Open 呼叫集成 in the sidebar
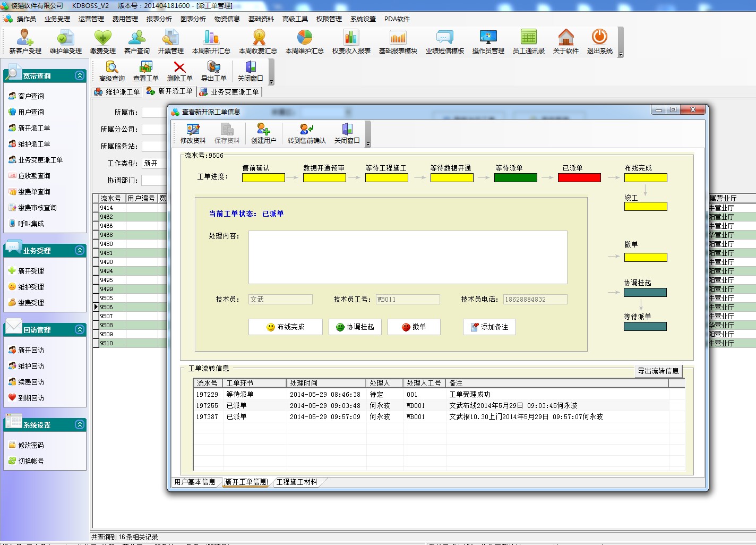The image size is (756, 545). [x=31, y=224]
